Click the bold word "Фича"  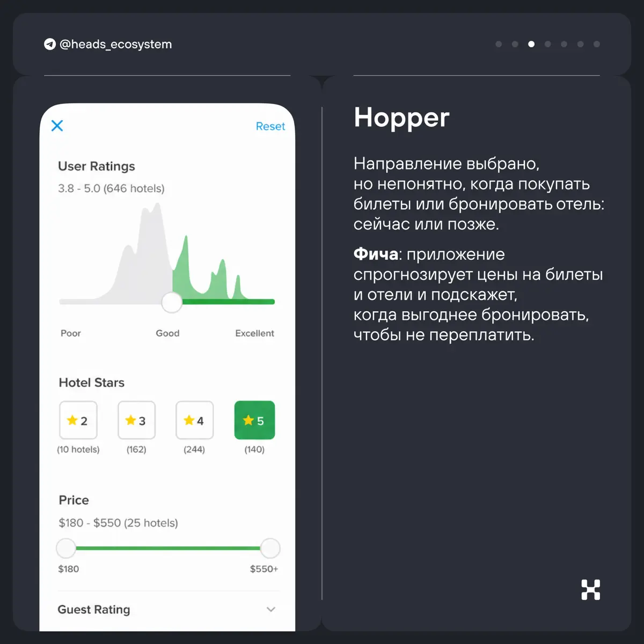pyautogui.click(x=376, y=254)
